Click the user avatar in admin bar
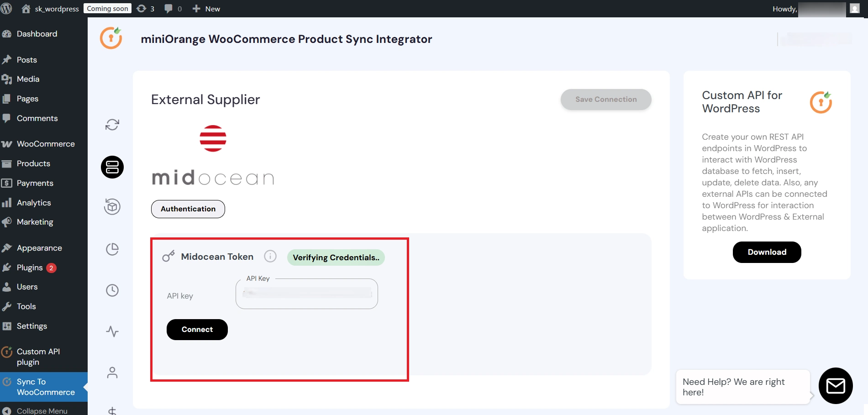The width and height of the screenshot is (868, 415). tap(855, 8)
